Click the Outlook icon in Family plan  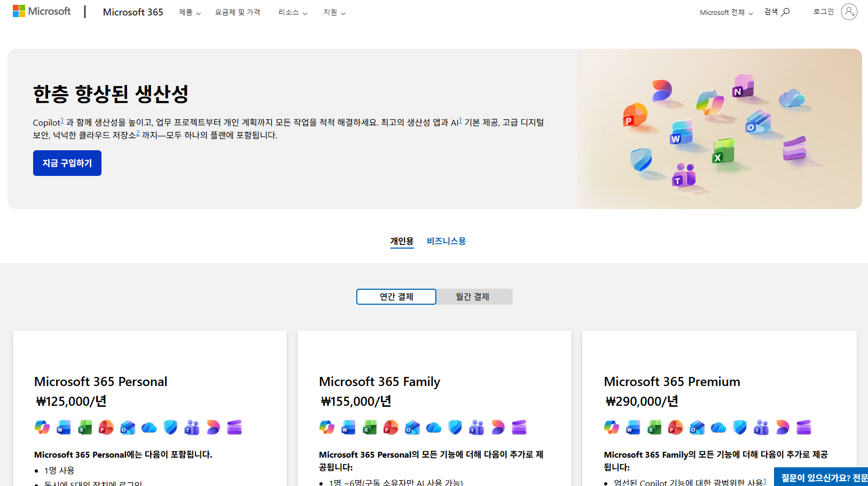(x=412, y=427)
